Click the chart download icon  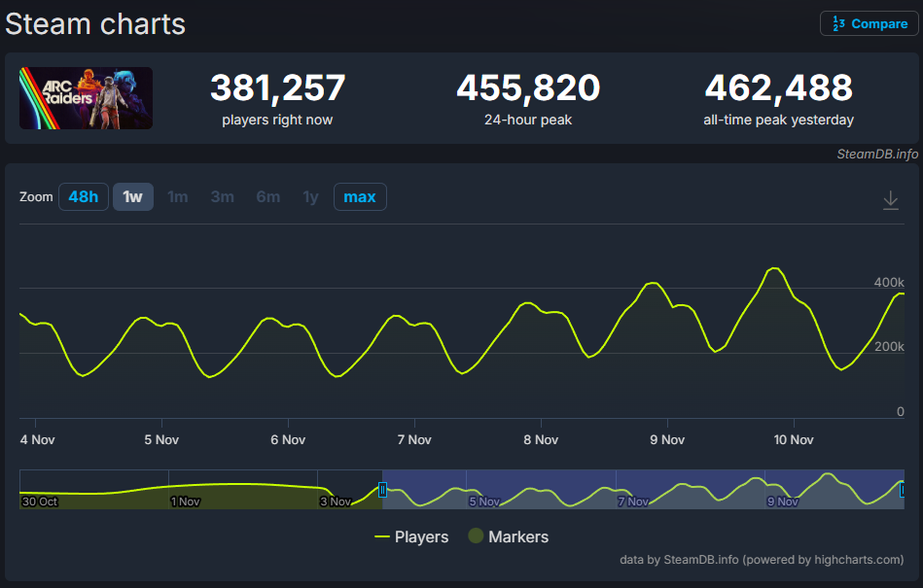[x=890, y=199]
